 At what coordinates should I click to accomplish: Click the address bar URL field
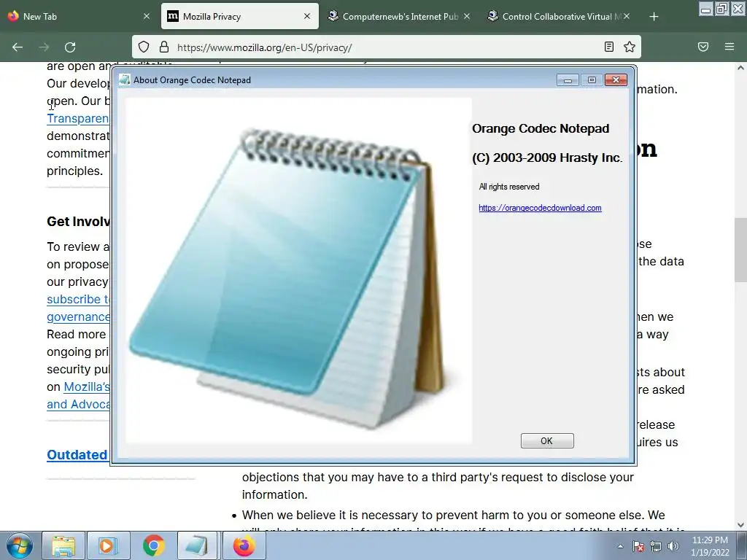tap(386, 47)
